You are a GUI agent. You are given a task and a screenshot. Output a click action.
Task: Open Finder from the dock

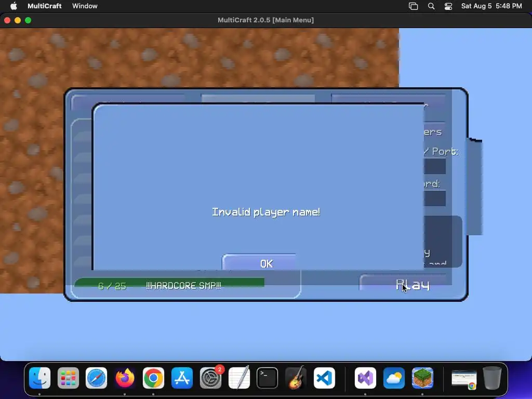pos(39,378)
